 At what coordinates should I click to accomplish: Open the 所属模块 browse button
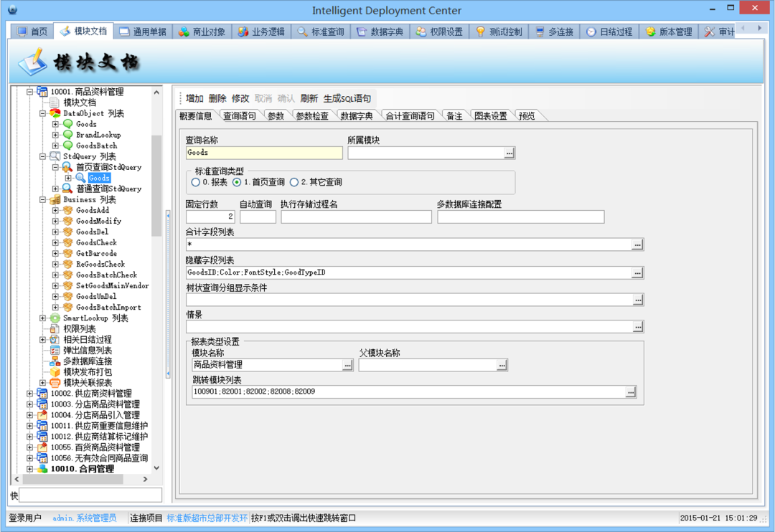coord(509,153)
